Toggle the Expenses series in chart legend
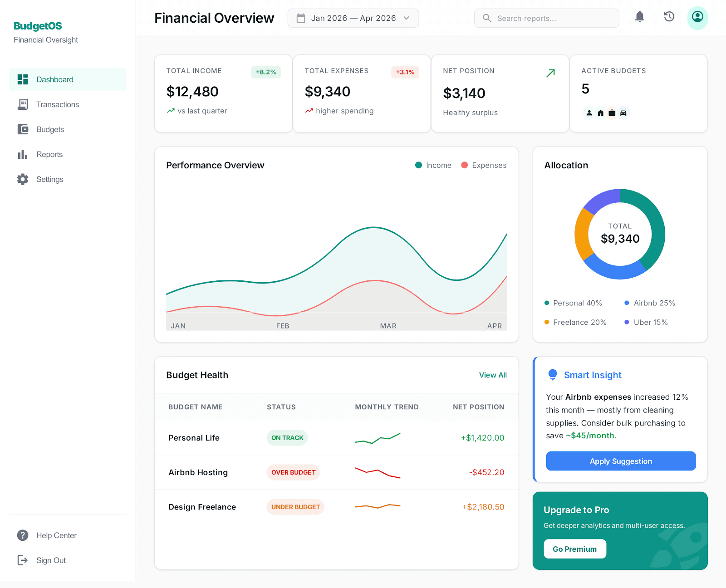Image resolution: width=726 pixels, height=588 pixels. click(484, 165)
